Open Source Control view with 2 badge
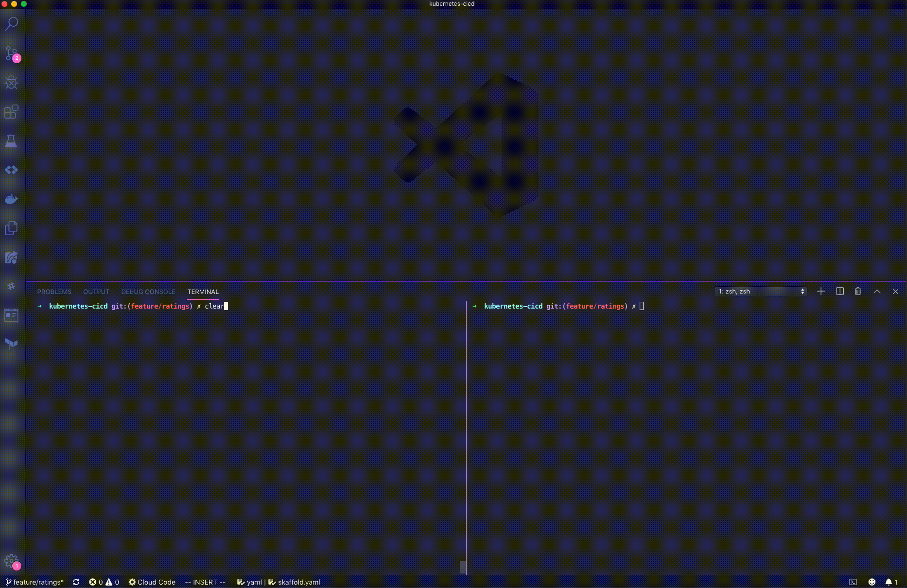Image resolution: width=907 pixels, height=588 pixels. point(12,53)
